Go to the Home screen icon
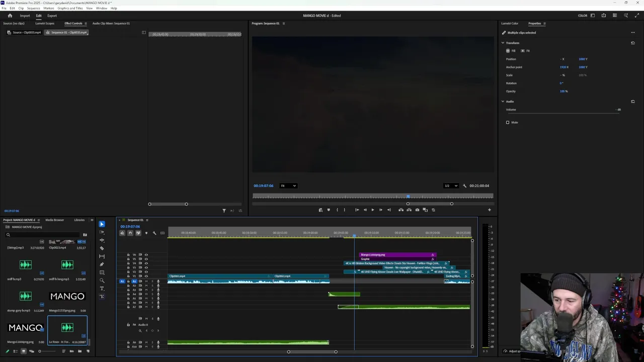This screenshot has width=644, height=362. 10,16
